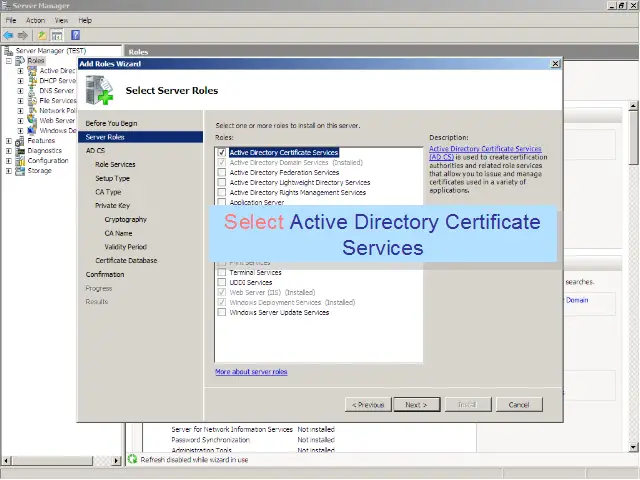Click the Roles node icon in tree

20,61
